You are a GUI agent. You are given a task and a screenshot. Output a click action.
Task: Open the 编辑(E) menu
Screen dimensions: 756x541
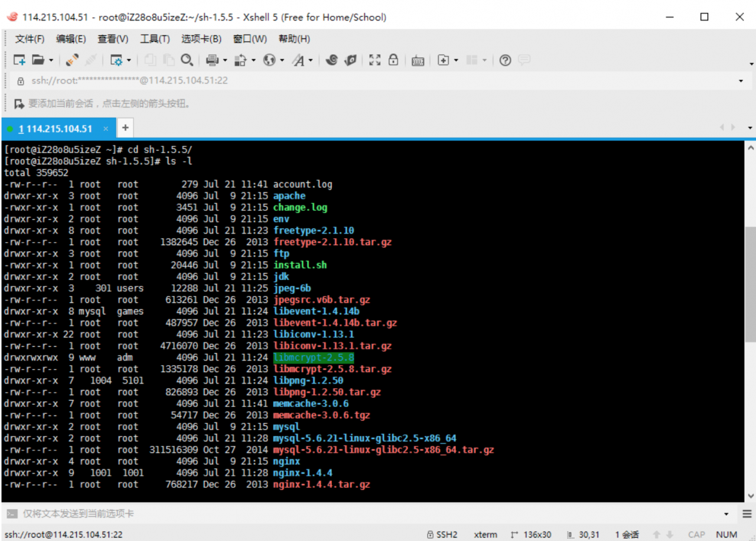click(71, 39)
